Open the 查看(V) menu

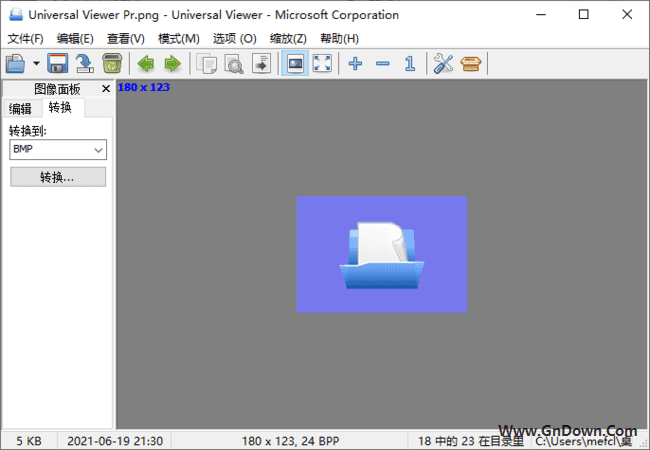(x=126, y=39)
